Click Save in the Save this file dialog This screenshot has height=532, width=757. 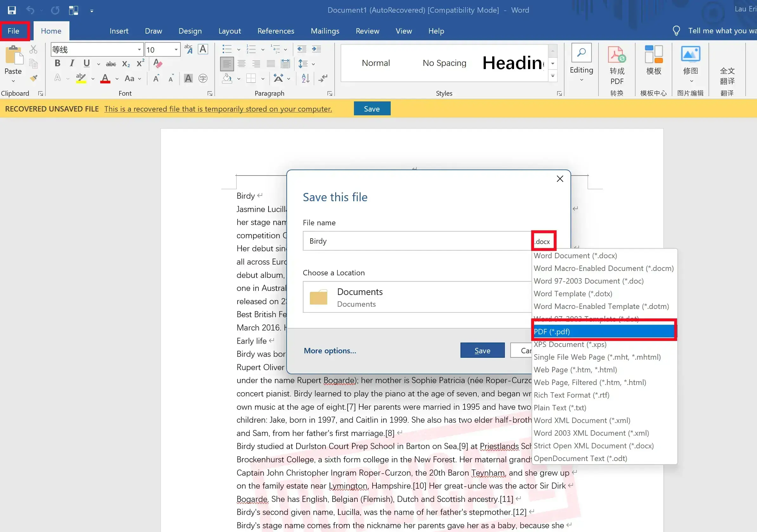(x=482, y=350)
